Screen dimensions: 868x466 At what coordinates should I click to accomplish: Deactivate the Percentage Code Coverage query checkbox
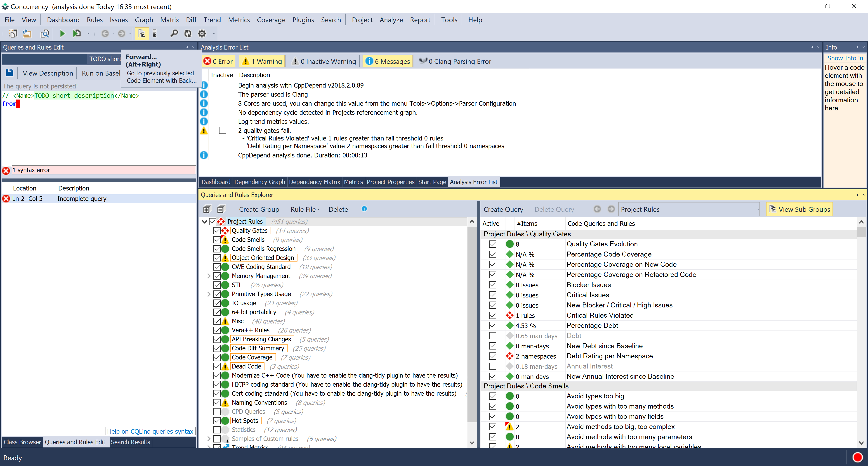coord(493,254)
